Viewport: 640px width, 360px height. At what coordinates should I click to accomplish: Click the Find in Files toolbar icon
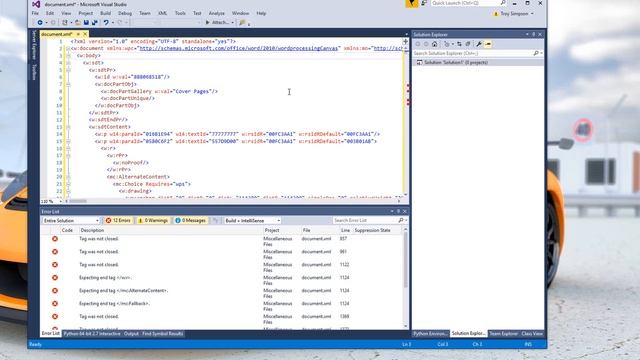[x=242, y=22]
